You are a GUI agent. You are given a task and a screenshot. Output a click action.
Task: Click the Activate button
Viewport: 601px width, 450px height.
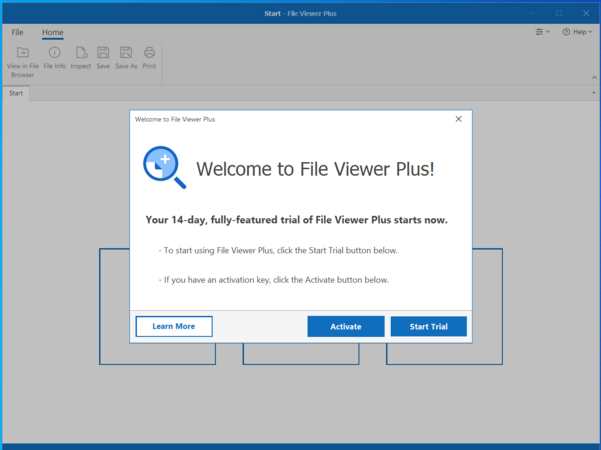point(346,327)
